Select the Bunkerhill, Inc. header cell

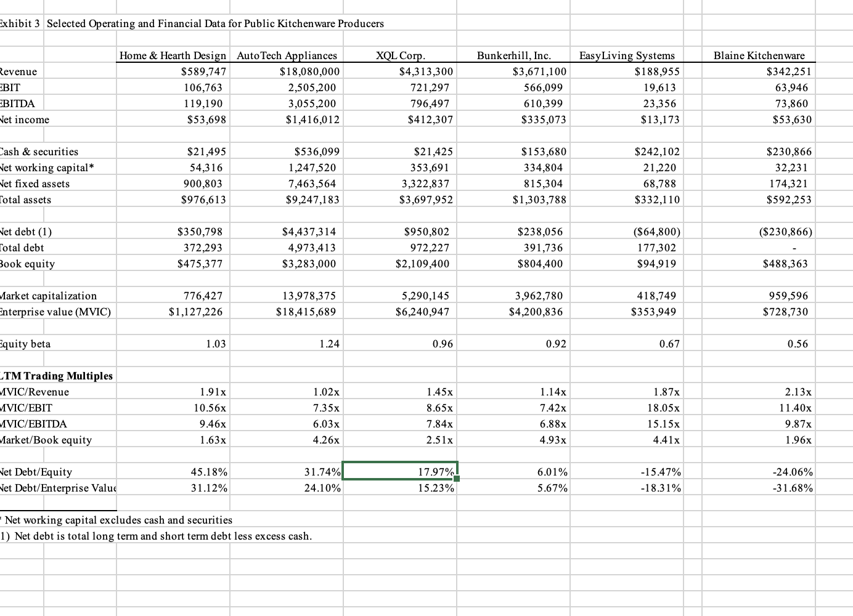[x=514, y=55]
